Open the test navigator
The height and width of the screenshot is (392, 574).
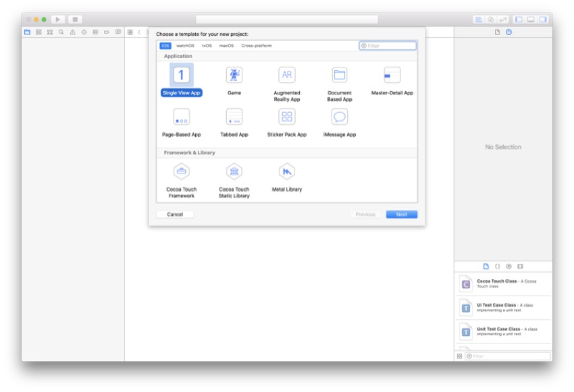(x=84, y=32)
